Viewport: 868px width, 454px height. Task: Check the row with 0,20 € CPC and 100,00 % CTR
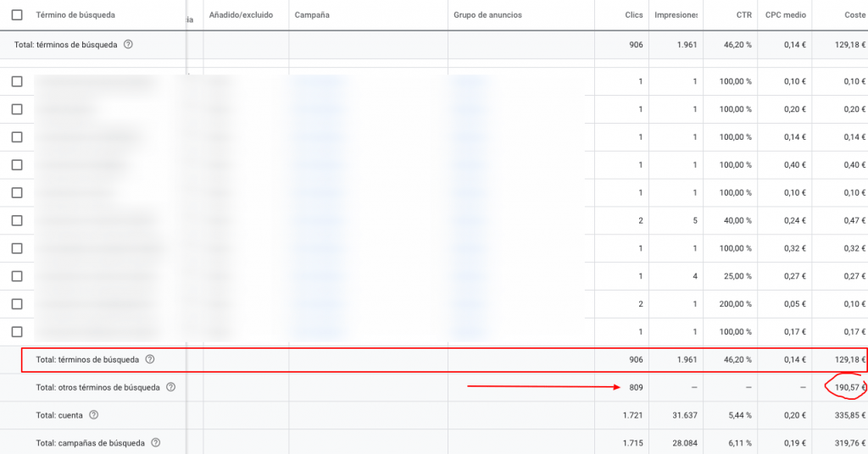[17, 109]
